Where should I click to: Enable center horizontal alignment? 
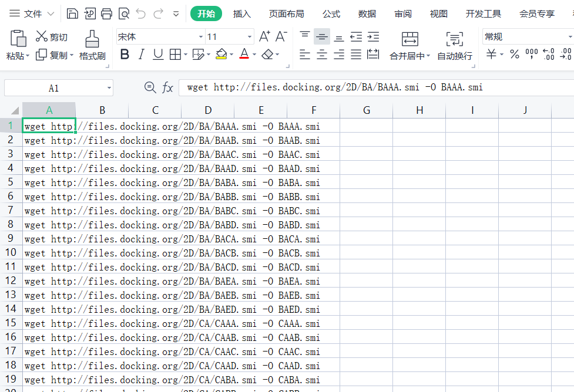click(x=321, y=54)
